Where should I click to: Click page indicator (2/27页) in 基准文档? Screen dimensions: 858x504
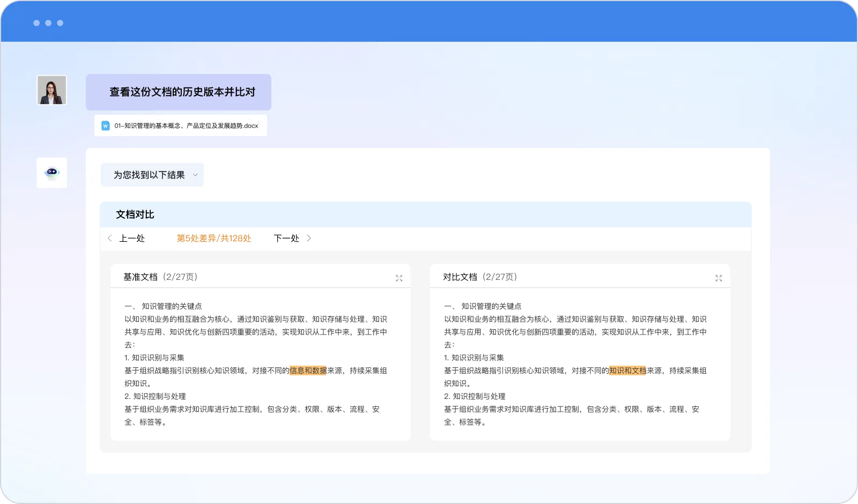[180, 277]
